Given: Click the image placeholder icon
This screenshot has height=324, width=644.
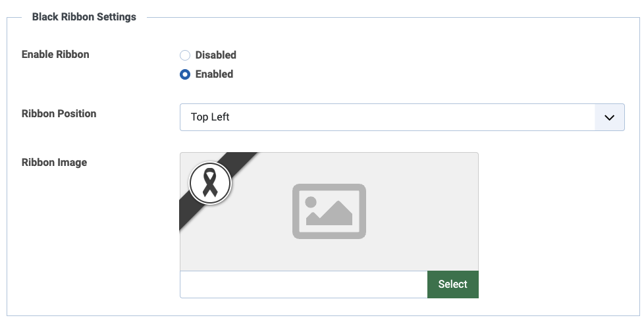Looking at the screenshot, I should point(329,211).
